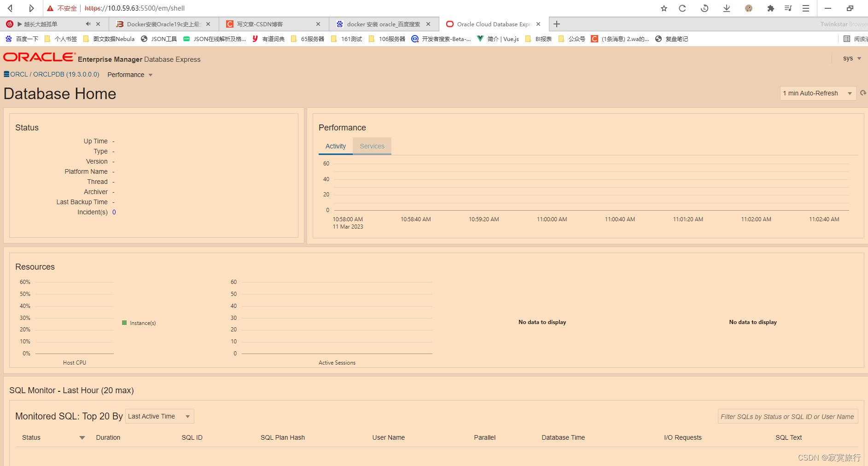Screen dimensions: 868x466
Task: Sort by SQL ID column header
Action: [x=192, y=437]
